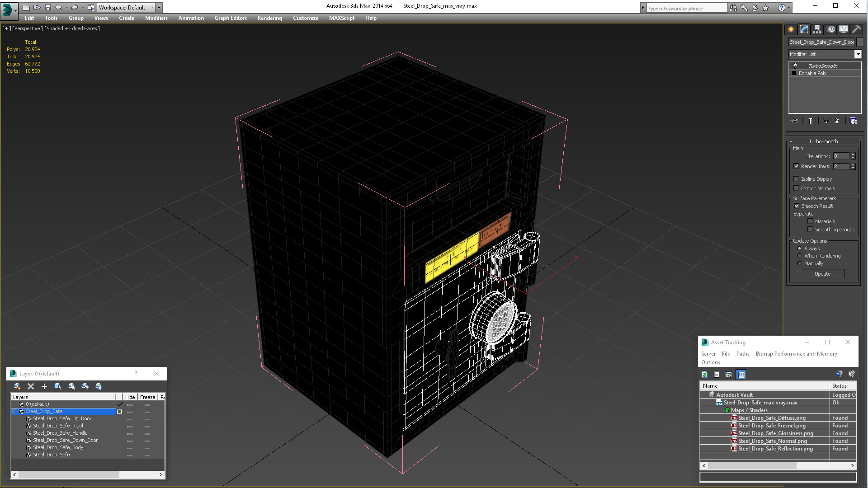Open Asset Tracking Paths menu
The width and height of the screenshot is (868, 488).
pos(743,354)
